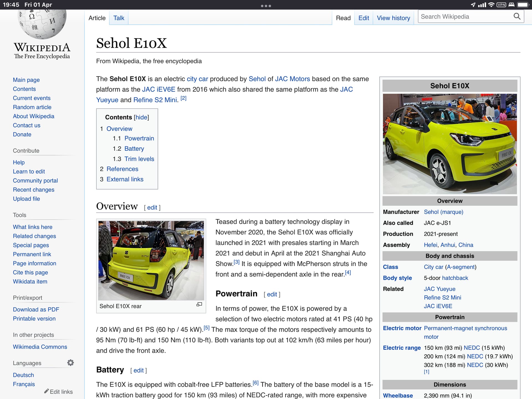Open Permanent-magnet synchronous motor link

pyautogui.click(x=465, y=332)
